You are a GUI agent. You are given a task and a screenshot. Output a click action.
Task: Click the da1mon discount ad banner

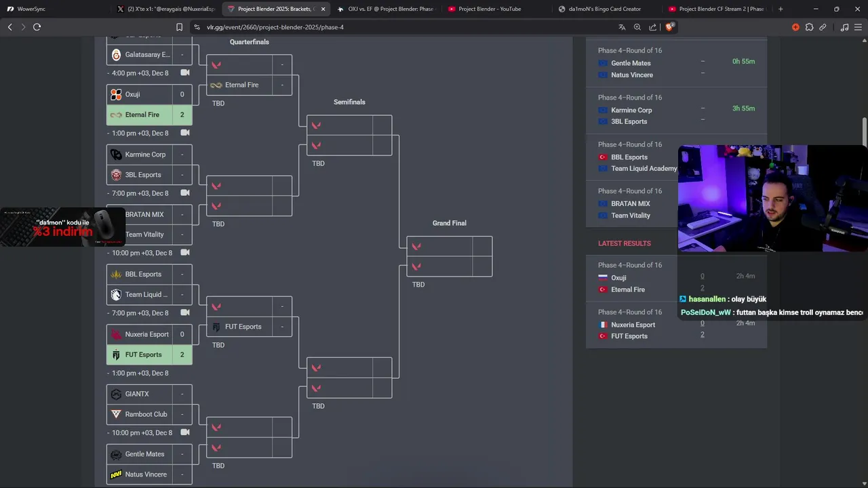(x=62, y=227)
